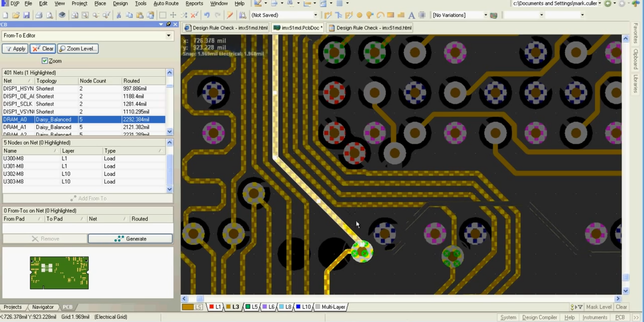The height and width of the screenshot is (322, 644).
Task: Expand the No Variations dropdown
Action: point(485,15)
